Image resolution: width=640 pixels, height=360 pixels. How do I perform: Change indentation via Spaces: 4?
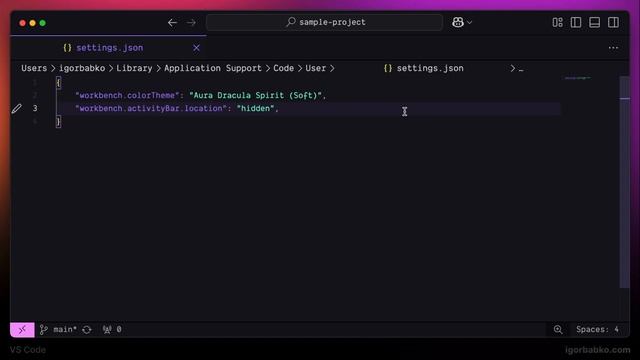597,329
